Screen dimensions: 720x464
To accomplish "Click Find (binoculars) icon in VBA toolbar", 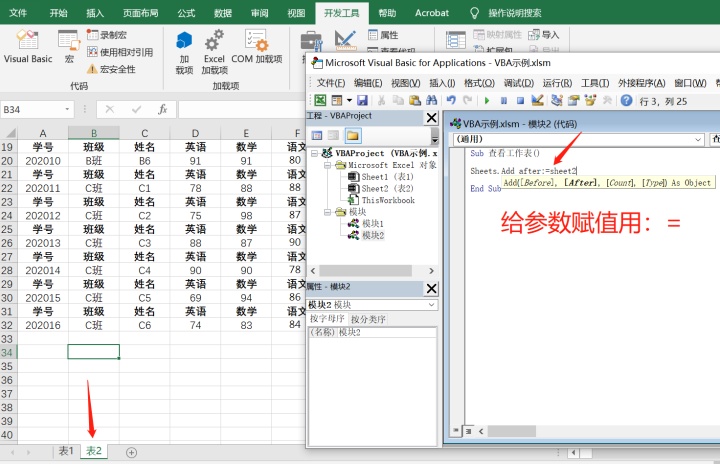I will pyautogui.click(x=431, y=100).
